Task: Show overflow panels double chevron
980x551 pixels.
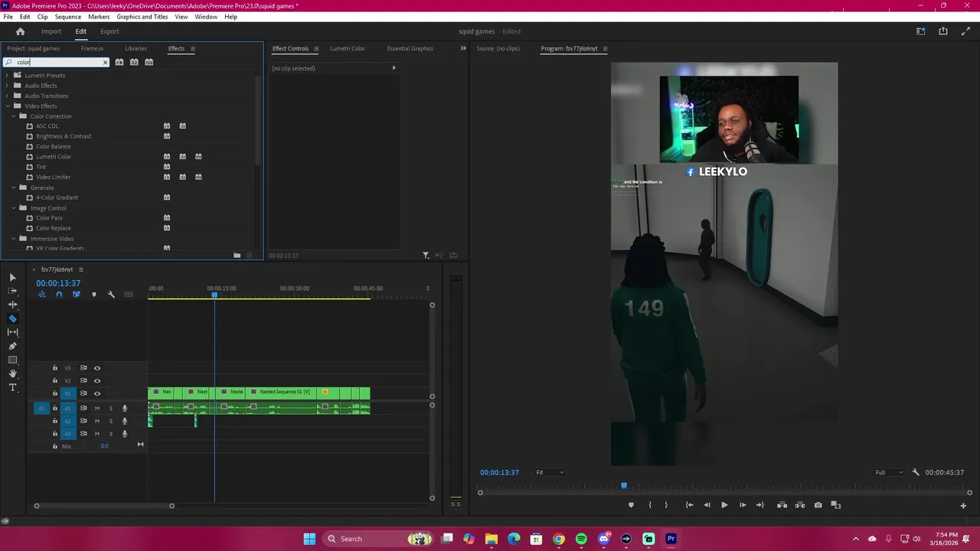Action: [462, 48]
